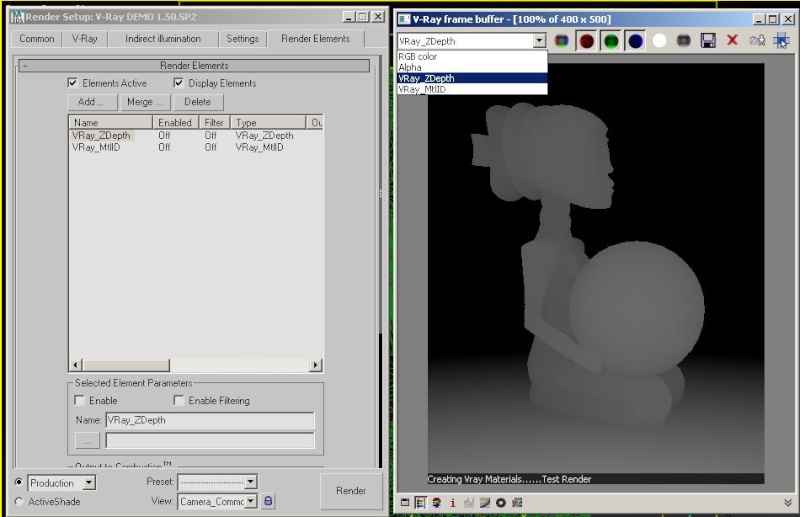
Task: Switch to the Common tab
Action: [x=37, y=39]
